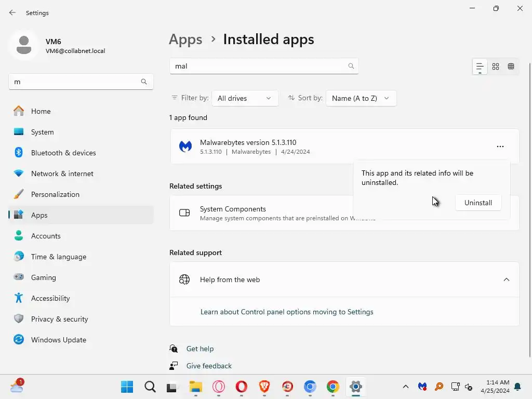Viewport: 532px width, 399px height.
Task: Open taskbar Search
Action: tap(150, 387)
